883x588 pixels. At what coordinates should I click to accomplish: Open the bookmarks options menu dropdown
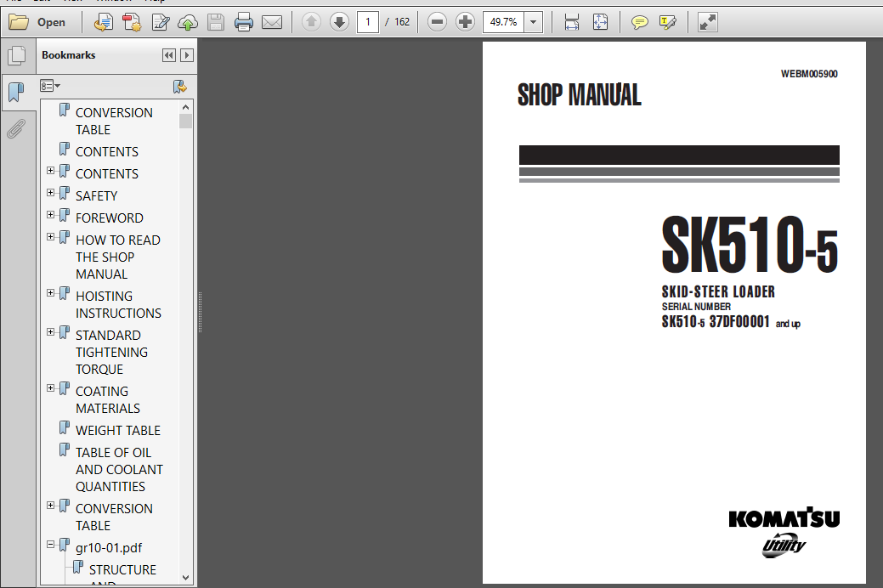point(50,86)
